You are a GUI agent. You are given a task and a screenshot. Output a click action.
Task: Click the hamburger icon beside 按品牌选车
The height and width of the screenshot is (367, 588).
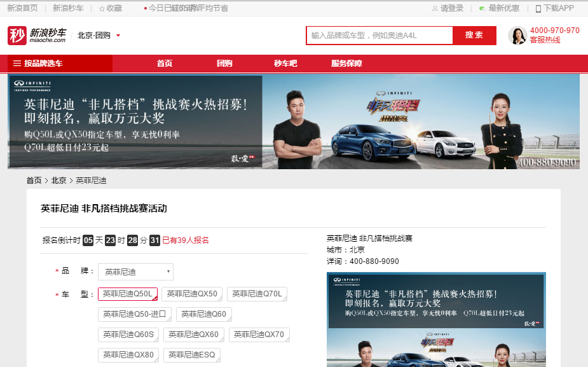(17, 64)
